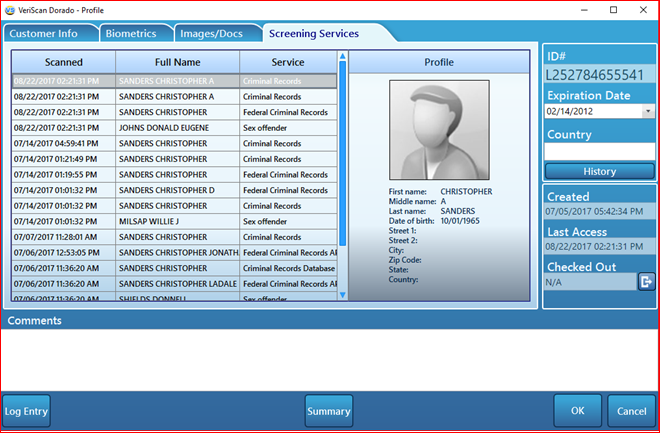The image size is (660, 433).
Task: Open the Summary button
Action: click(329, 411)
